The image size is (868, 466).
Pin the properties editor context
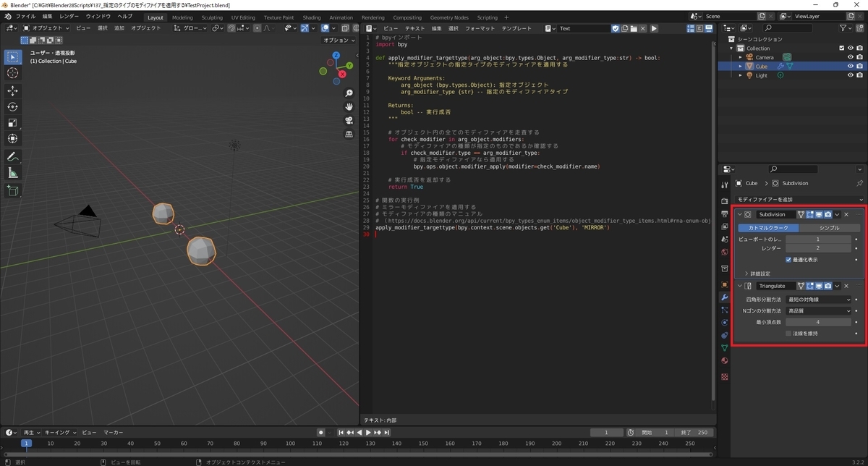859,183
